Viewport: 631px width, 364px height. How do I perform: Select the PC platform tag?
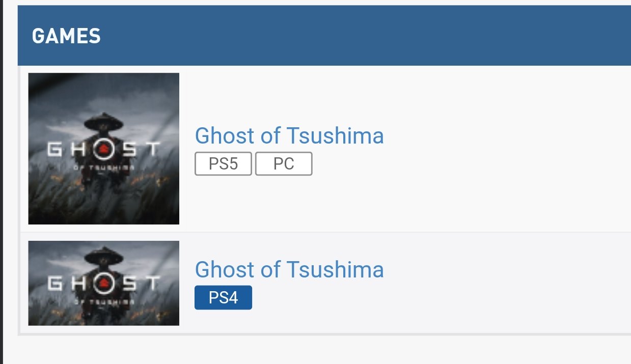tap(284, 164)
